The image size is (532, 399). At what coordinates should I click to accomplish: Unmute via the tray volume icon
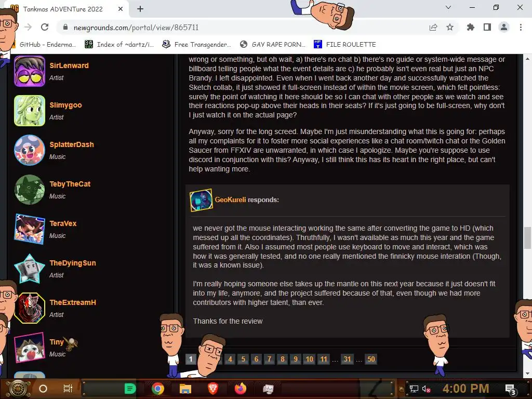point(426,389)
